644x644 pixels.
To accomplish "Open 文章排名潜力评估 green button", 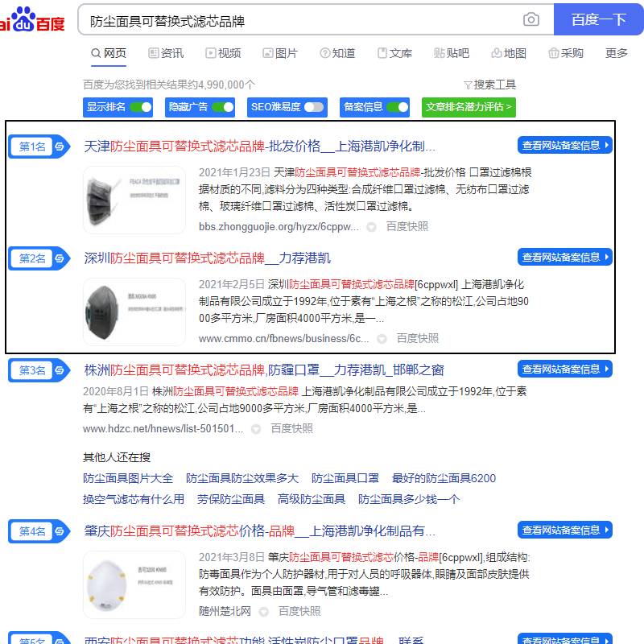I will pyautogui.click(x=469, y=107).
